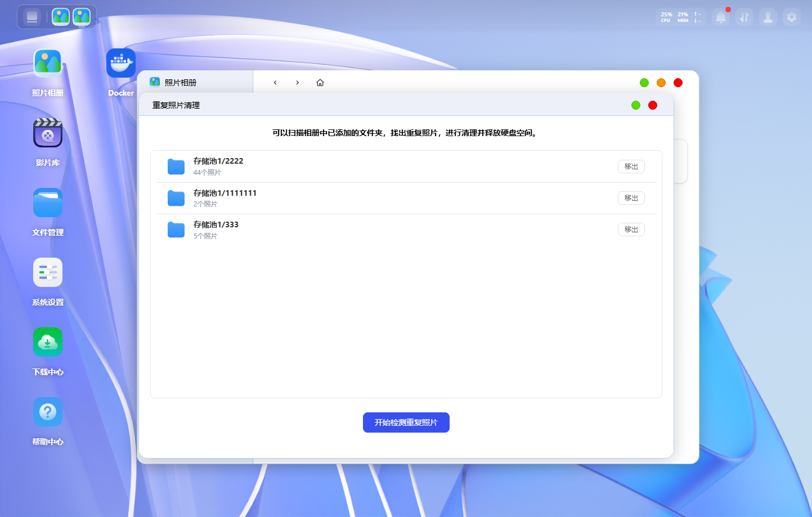The height and width of the screenshot is (517, 812).
Task: Open the transfer tasks arrows icon
Action: [x=744, y=17]
